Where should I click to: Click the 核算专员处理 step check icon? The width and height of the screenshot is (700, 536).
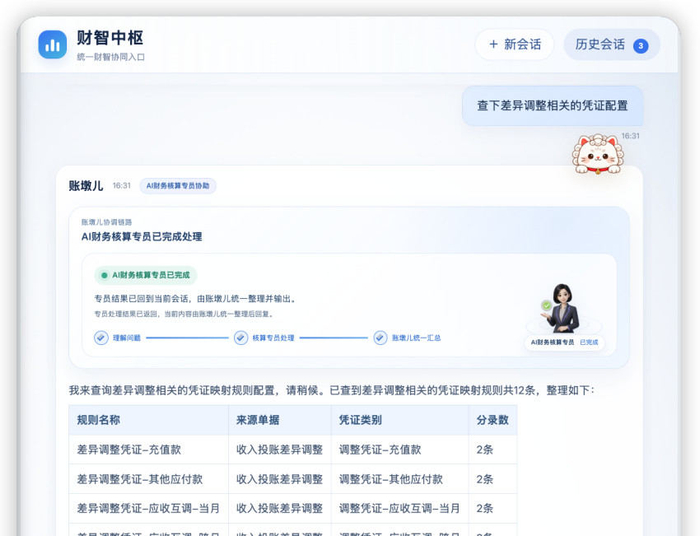(241, 337)
